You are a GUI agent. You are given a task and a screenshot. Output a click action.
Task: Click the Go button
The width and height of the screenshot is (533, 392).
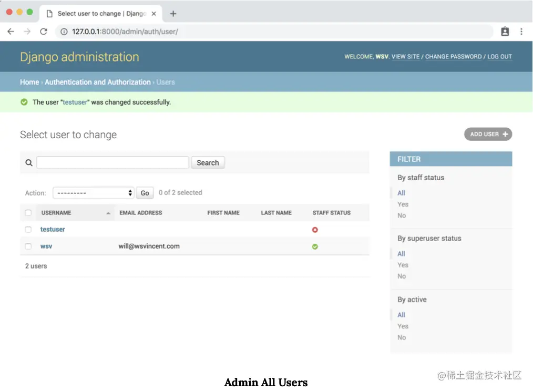(145, 193)
